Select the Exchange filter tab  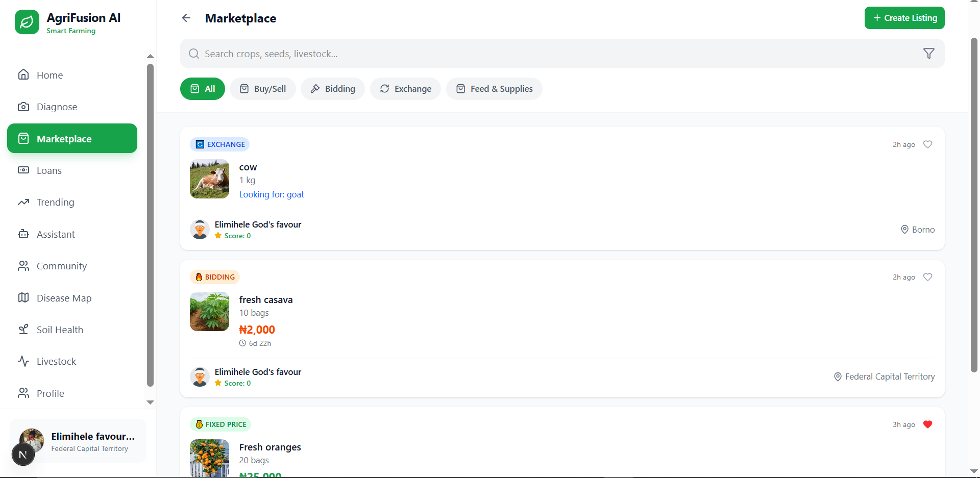click(405, 89)
